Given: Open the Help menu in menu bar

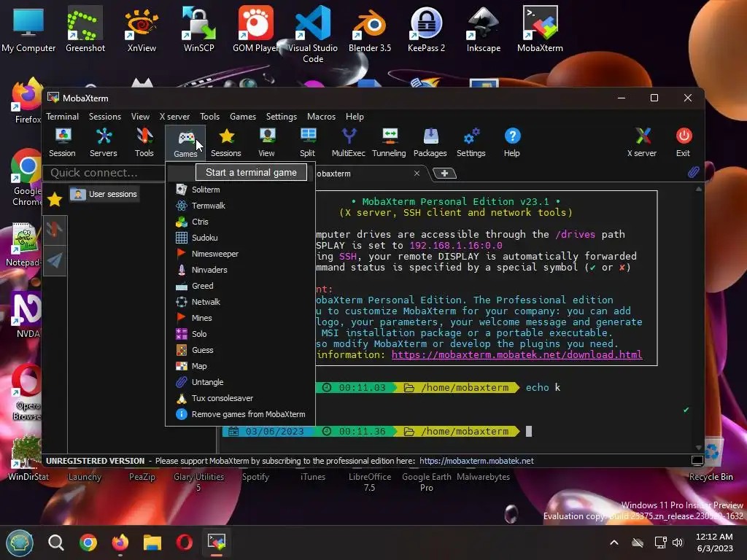Looking at the screenshot, I should 355,117.
